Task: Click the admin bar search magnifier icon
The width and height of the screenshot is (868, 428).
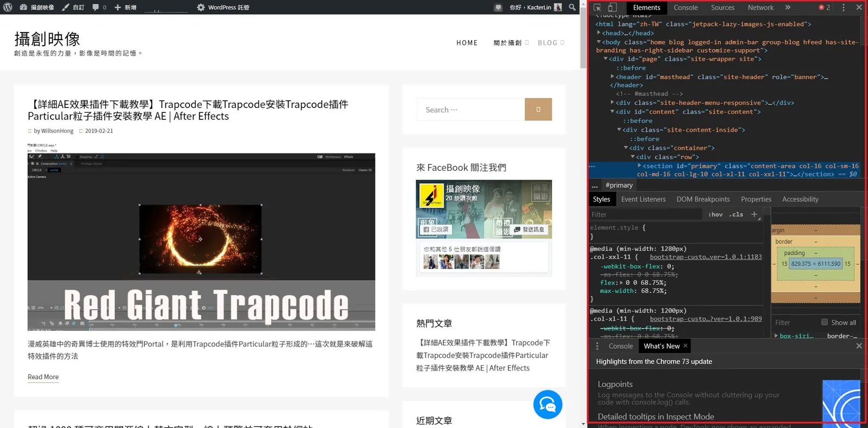Action: [572, 7]
